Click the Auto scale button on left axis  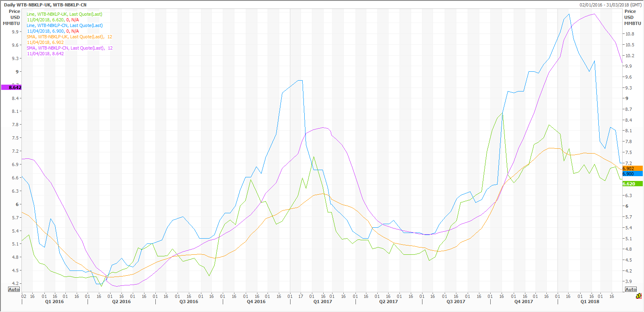pos(14,289)
